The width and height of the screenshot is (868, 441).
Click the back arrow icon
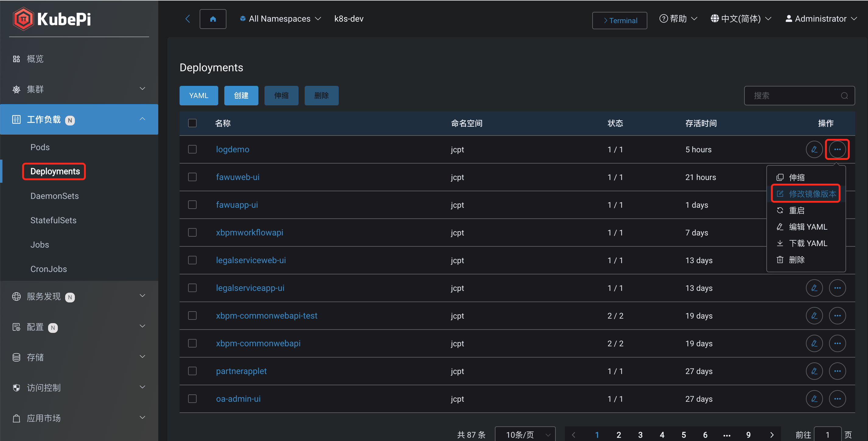coord(188,19)
